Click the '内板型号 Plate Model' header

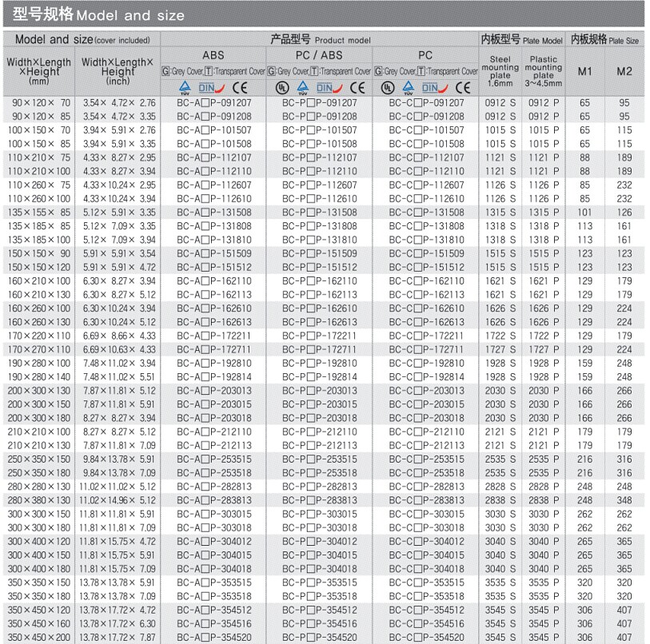(x=522, y=39)
